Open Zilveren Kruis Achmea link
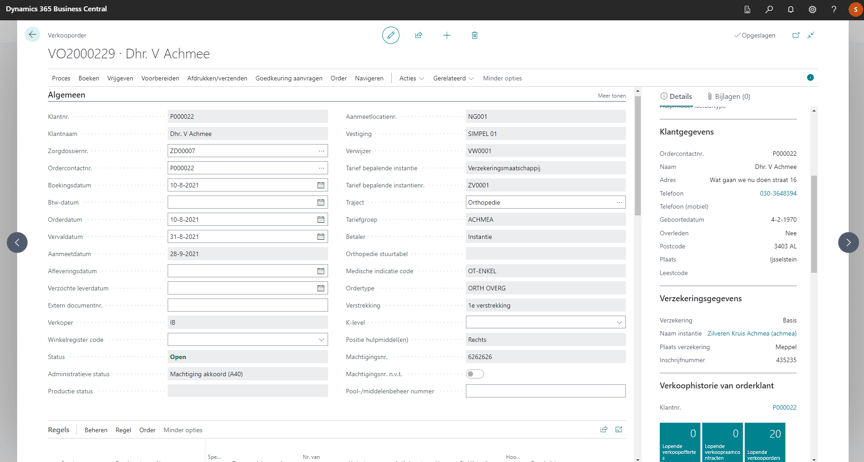Screen dimensions: 864x462 click(752, 334)
